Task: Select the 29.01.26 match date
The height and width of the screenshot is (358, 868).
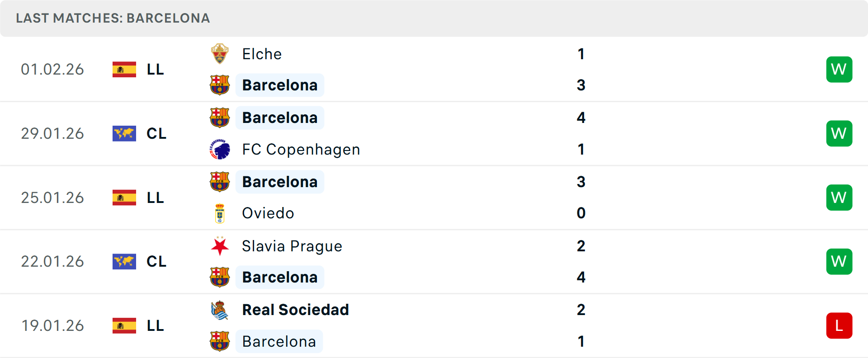Action: click(x=52, y=133)
